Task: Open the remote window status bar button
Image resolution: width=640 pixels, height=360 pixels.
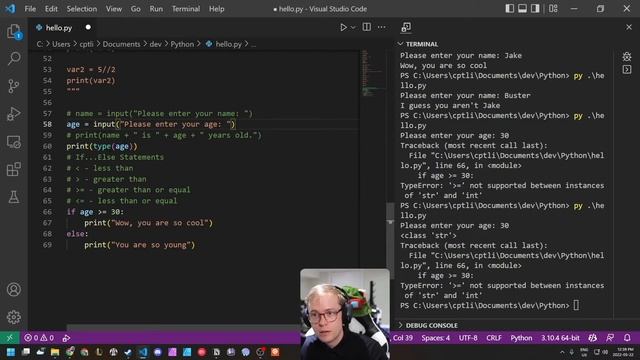Action: click(x=10, y=338)
